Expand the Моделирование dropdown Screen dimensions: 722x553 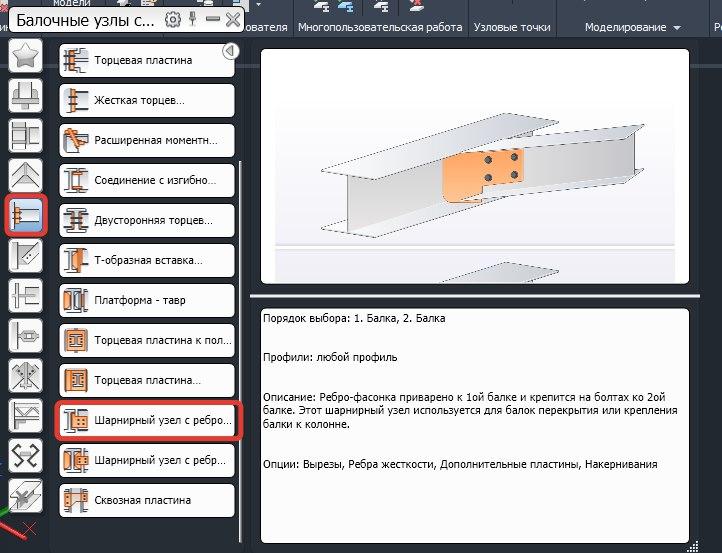632,28
